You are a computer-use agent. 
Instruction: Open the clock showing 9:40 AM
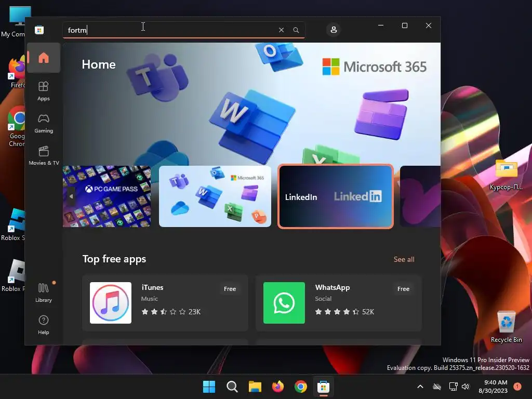tap(494, 387)
